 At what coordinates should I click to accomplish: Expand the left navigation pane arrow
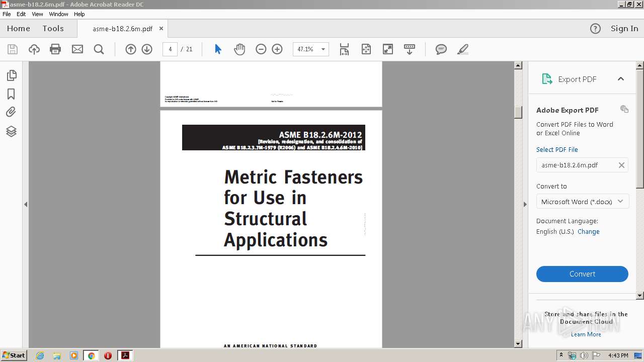coord(26,204)
